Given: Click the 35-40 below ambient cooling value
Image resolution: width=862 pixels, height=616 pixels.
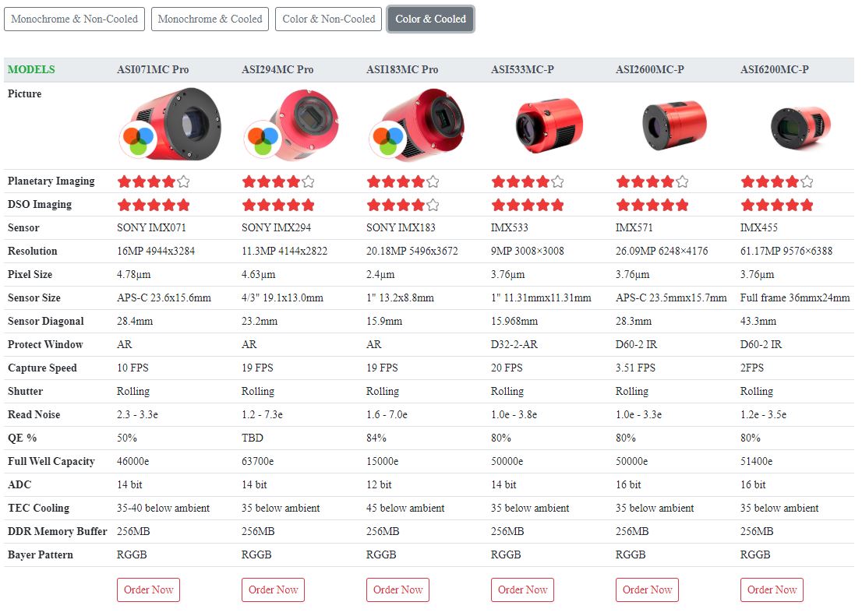Looking at the screenshot, I should click(163, 508).
